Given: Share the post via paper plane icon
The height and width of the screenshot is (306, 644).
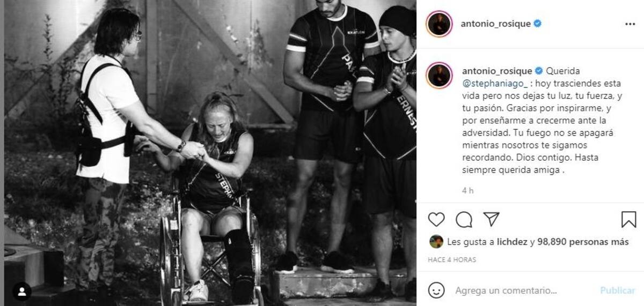Looking at the screenshot, I should point(491,219).
